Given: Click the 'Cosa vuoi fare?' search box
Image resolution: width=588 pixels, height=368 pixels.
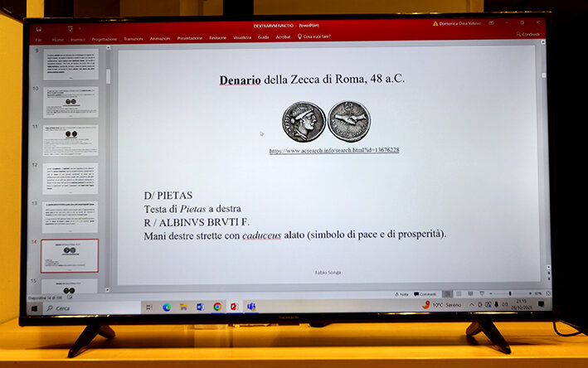Looking at the screenshot, I should [x=314, y=36].
